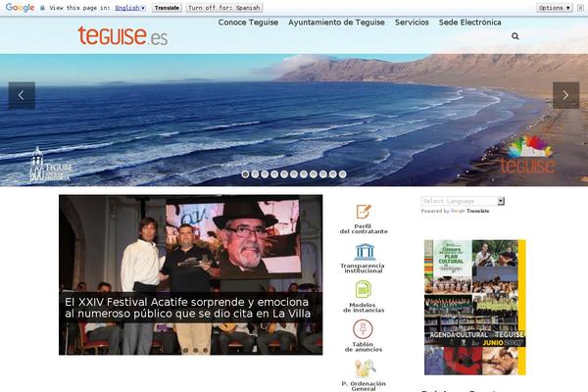This screenshot has width=588, height=392.
Task: Open the Select Language dropdown
Action: pos(463,201)
